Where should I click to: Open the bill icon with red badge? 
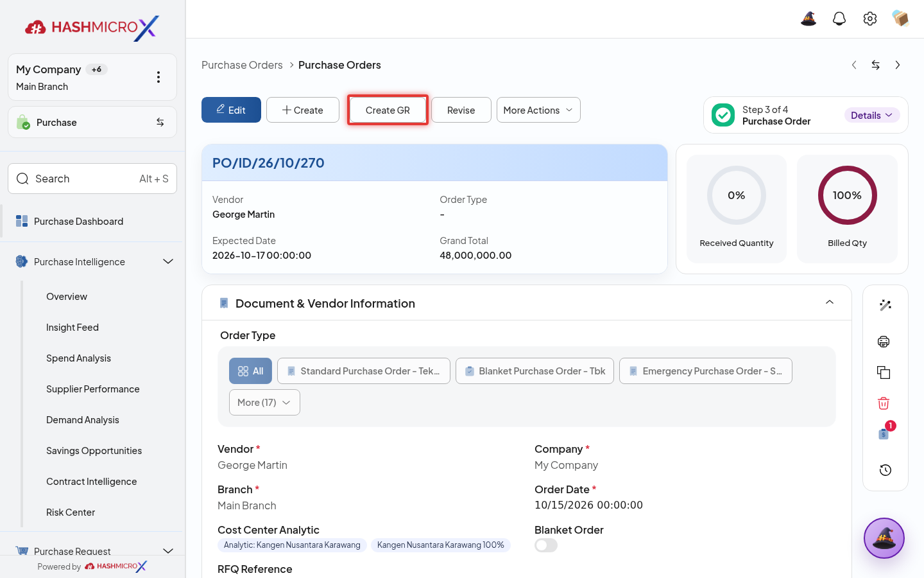[x=885, y=432]
